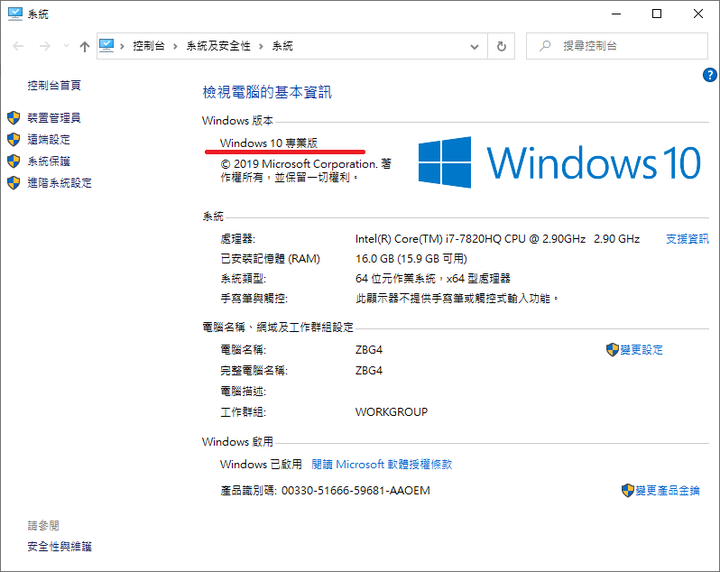
Task: Click the Windows 10 logo image
Action: click(559, 162)
